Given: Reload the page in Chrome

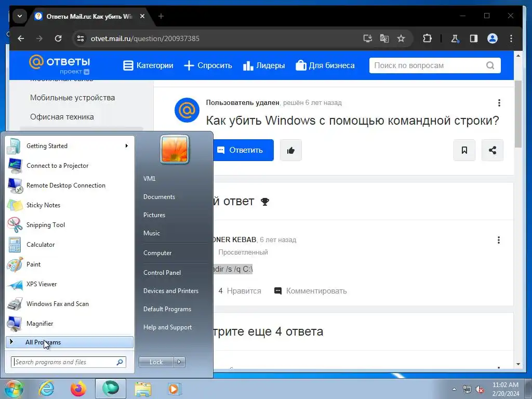Looking at the screenshot, I should (x=58, y=38).
